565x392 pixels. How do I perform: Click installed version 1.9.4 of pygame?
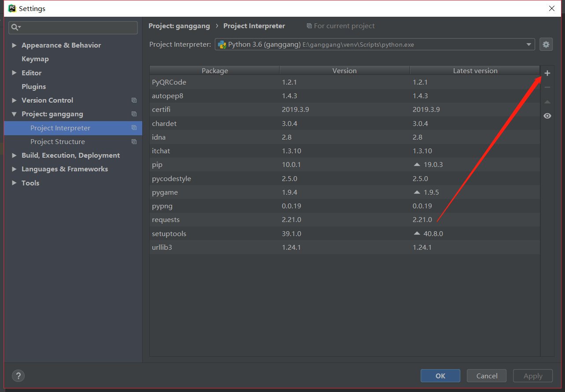(291, 192)
